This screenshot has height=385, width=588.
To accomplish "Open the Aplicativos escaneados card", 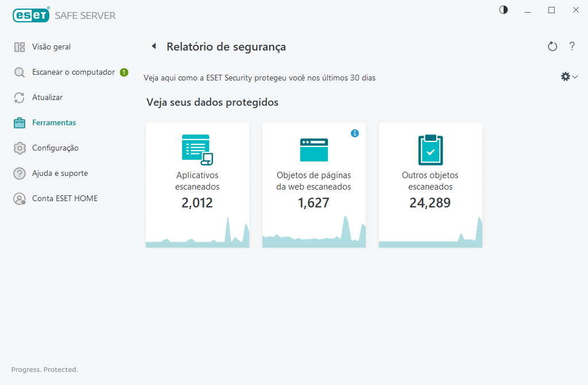I will click(198, 181).
